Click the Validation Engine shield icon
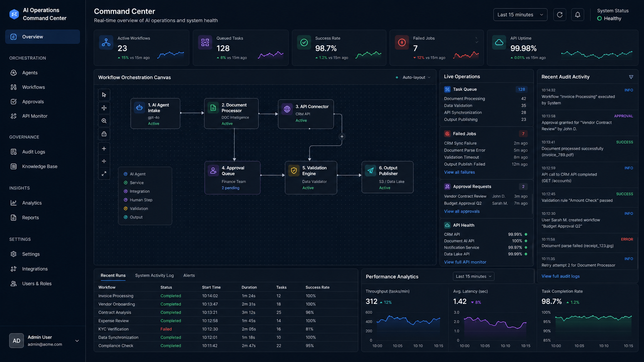 click(294, 171)
